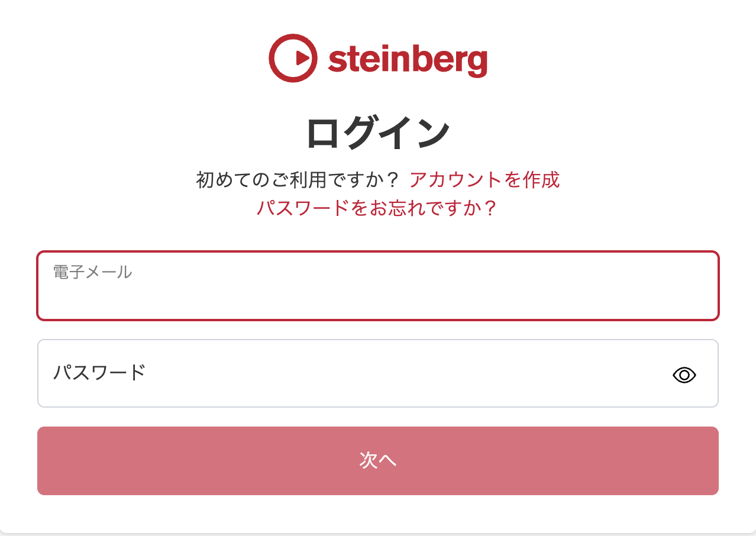Viewport: 756px width, 536px height.
Task: Open the パスワードをお忘れですか？ link
Action: pyautogui.click(x=377, y=208)
